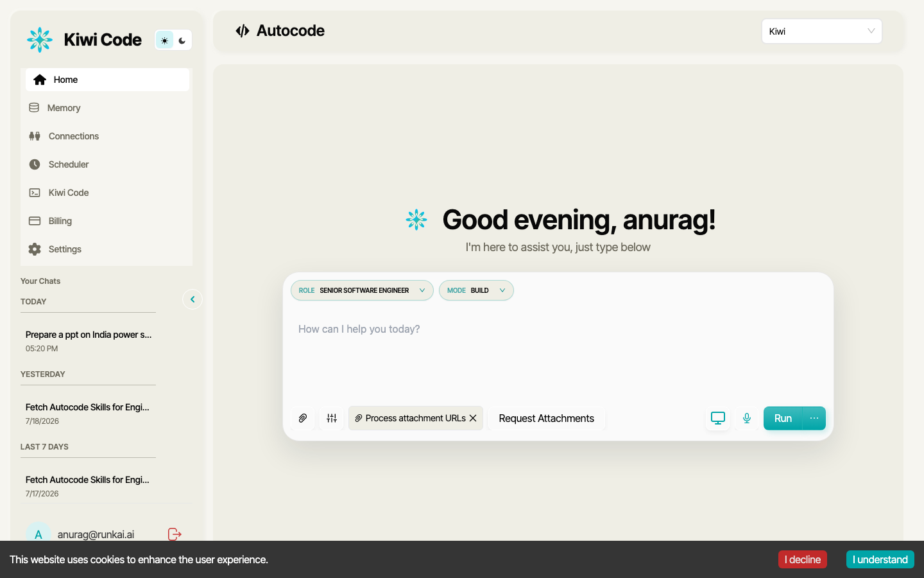Click the Settings gear icon

pos(35,249)
